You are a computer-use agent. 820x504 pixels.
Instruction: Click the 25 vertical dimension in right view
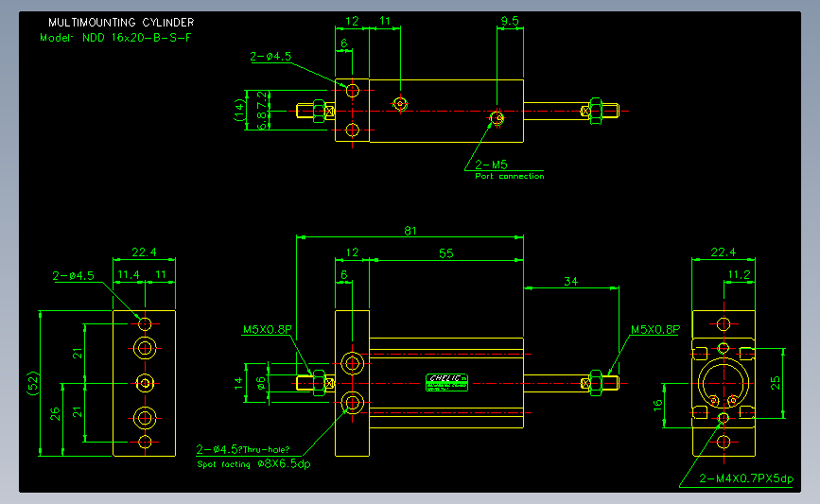(776, 383)
